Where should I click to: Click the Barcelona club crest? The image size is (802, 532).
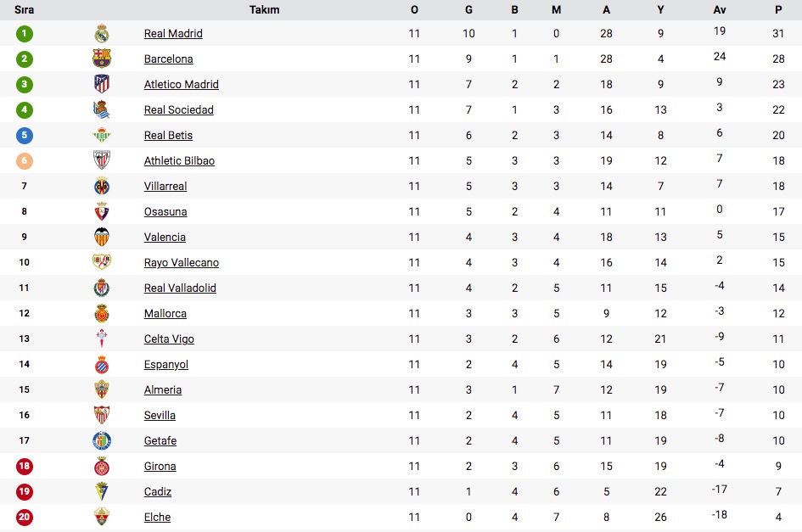click(102, 59)
